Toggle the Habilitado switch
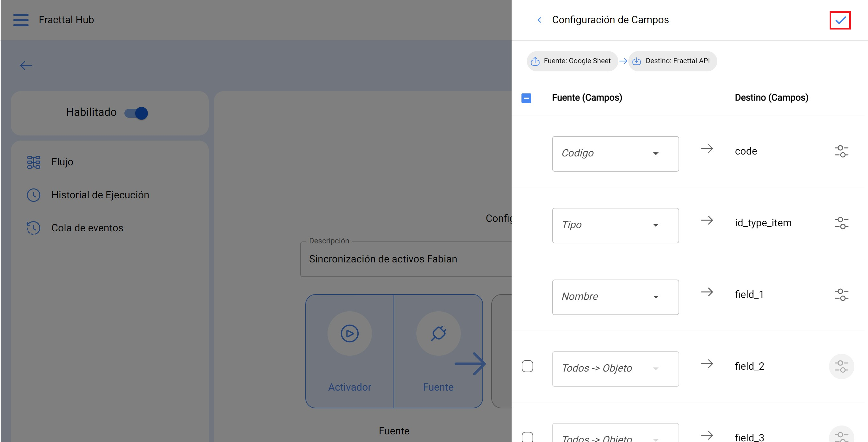This screenshot has height=442, width=868. tap(136, 113)
